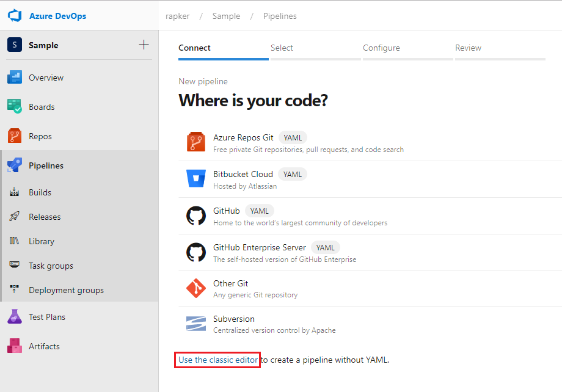Viewport: 562px width, 392px height.
Task: Open the Boards icon in sidebar
Action: click(15, 106)
